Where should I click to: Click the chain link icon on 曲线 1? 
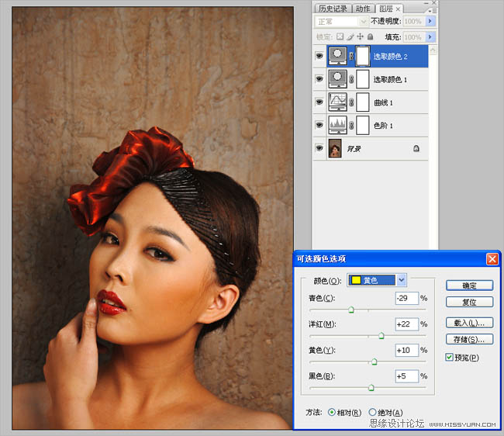tap(352, 102)
